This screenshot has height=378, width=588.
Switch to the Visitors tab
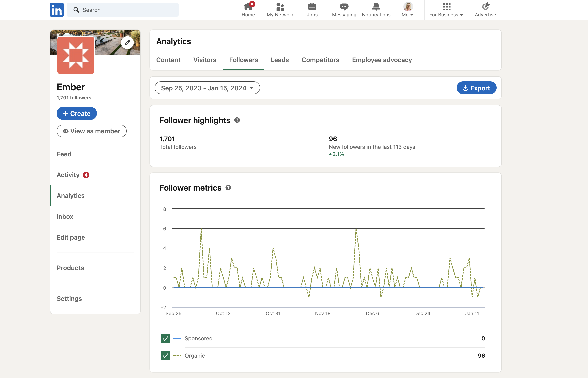[205, 60]
